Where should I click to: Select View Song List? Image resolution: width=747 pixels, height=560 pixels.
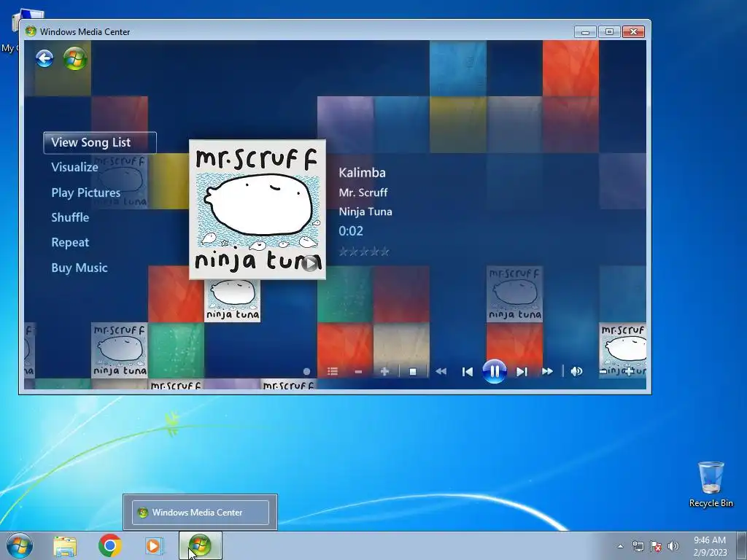point(100,142)
